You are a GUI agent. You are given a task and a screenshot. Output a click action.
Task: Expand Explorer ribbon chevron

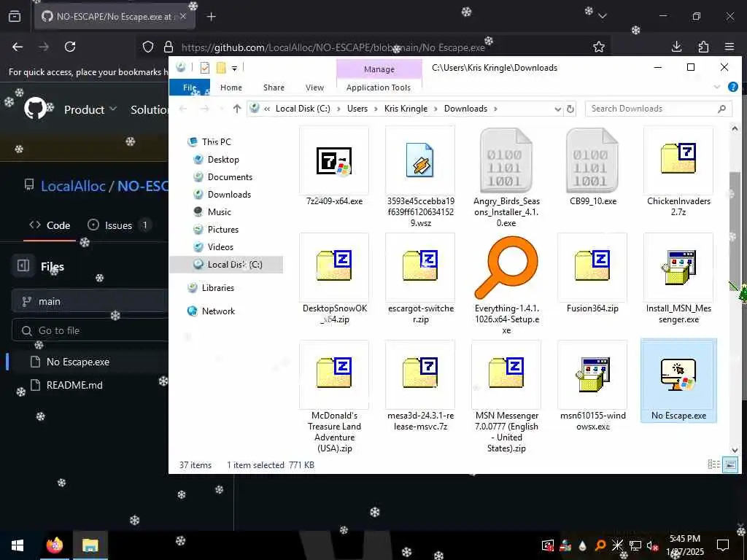pyautogui.click(x=717, y=87)
